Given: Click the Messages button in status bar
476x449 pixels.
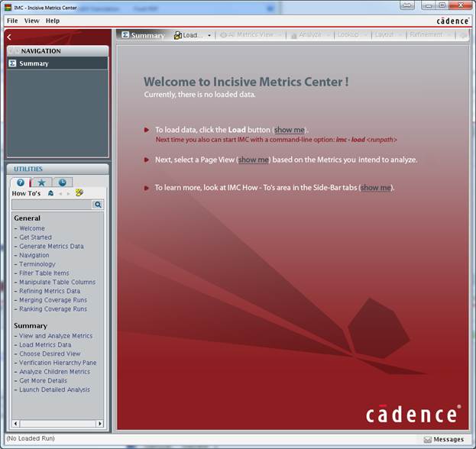Looking at the screenshot, I should (x=444, y=439).
